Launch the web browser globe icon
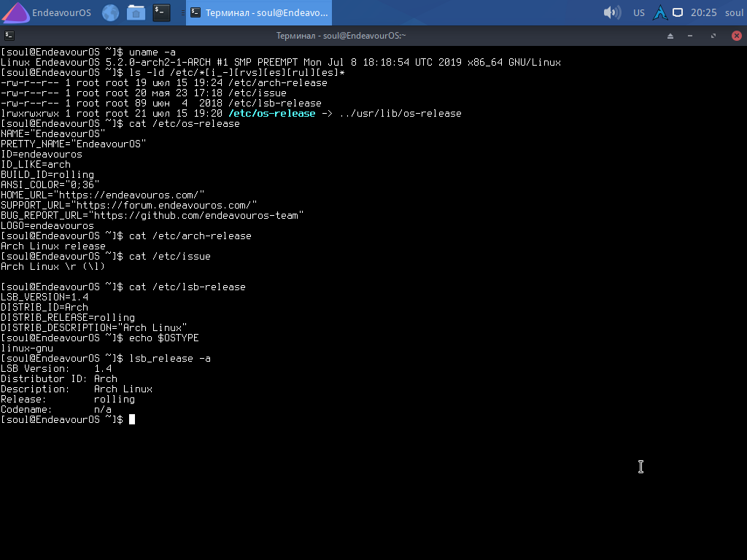 111,12
